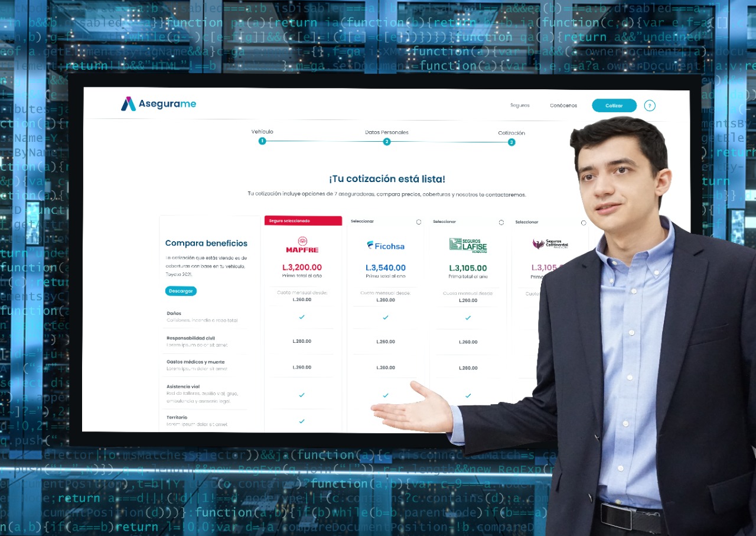Select the Seguros Continental Seleccionar radio button
Image resolution: width=756 pixels, height=536 pixels.
[x=583, y=222]
